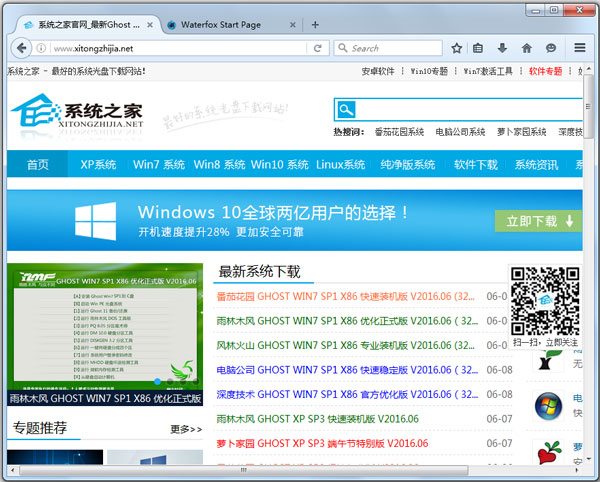Go back with the browser back arrow
Screen dimensions: 600x482
pyautogui.click(x=21, y=48)
